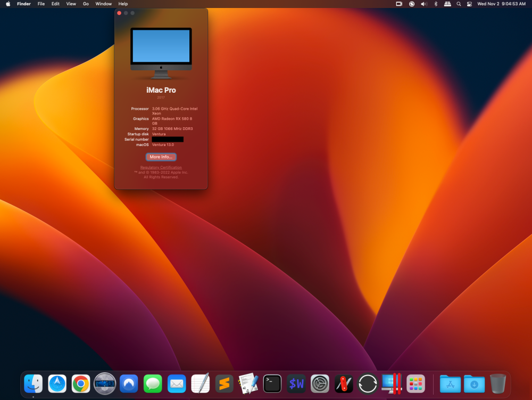Open the Mail app

pos(177,383)
